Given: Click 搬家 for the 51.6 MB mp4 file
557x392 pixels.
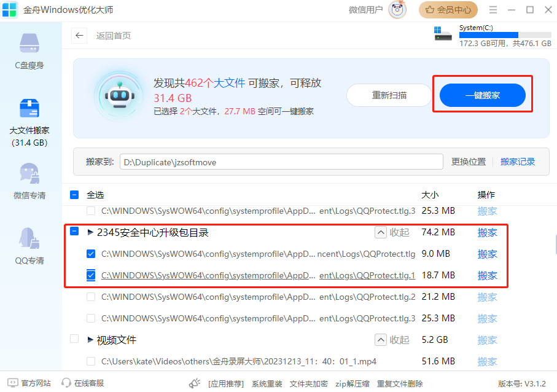Looking at the screenshot, I should (487, 362).
